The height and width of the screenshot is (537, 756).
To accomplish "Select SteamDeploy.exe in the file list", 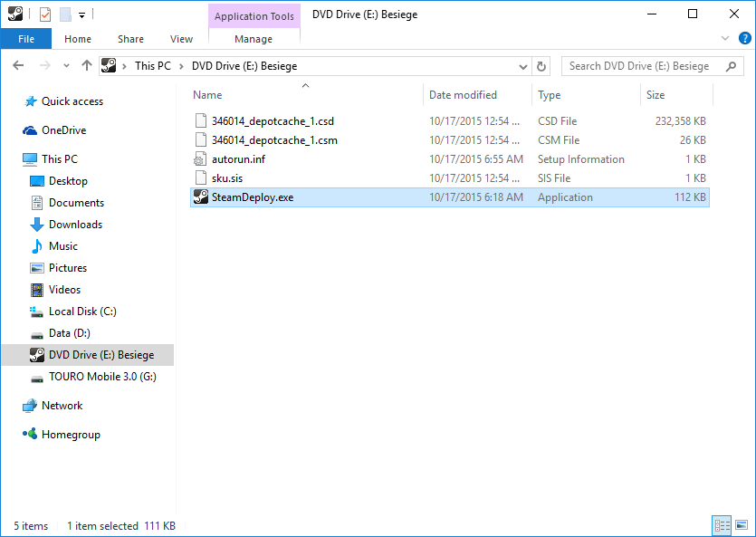I will (x=450, y=197).
